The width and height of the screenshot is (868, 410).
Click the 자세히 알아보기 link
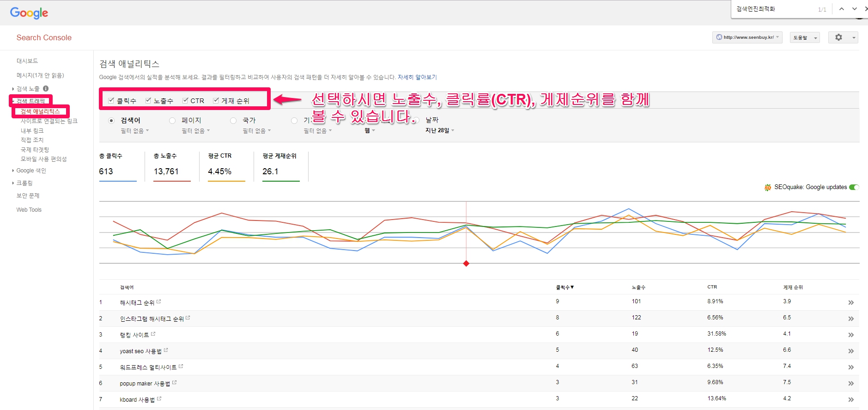417,77
